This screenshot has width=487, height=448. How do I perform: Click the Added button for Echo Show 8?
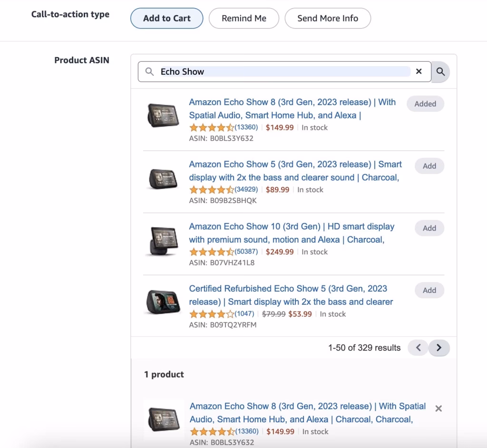pyautogui.click(x=425, y=104)
